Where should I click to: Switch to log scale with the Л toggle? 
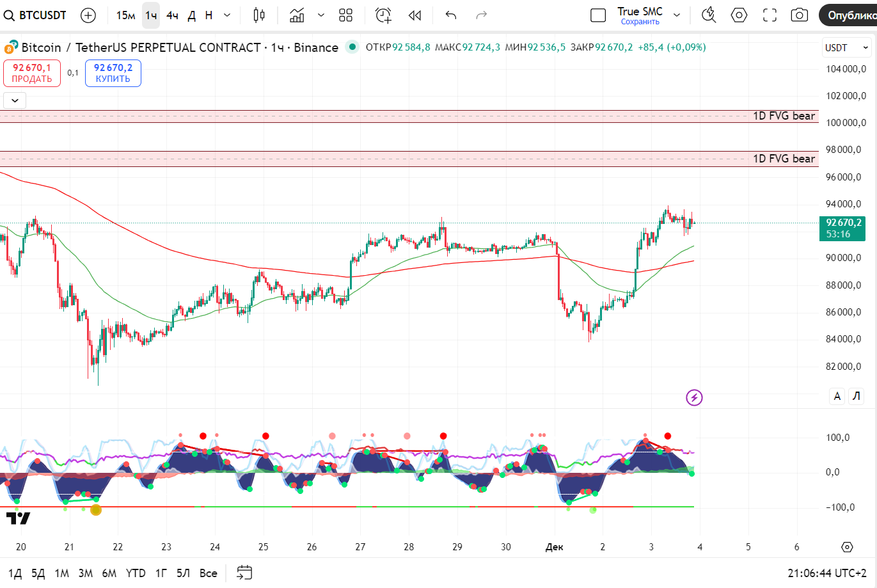[x=856, y=396]
